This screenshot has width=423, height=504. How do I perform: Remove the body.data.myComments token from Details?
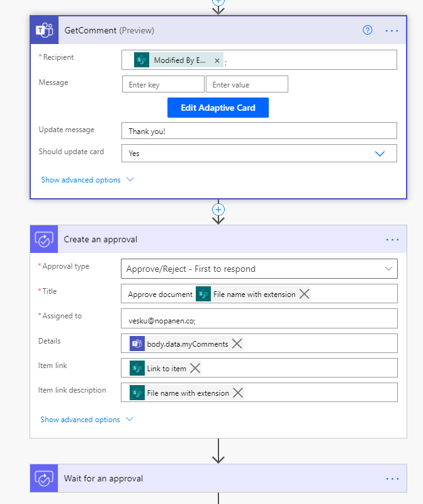pos(237,344)
